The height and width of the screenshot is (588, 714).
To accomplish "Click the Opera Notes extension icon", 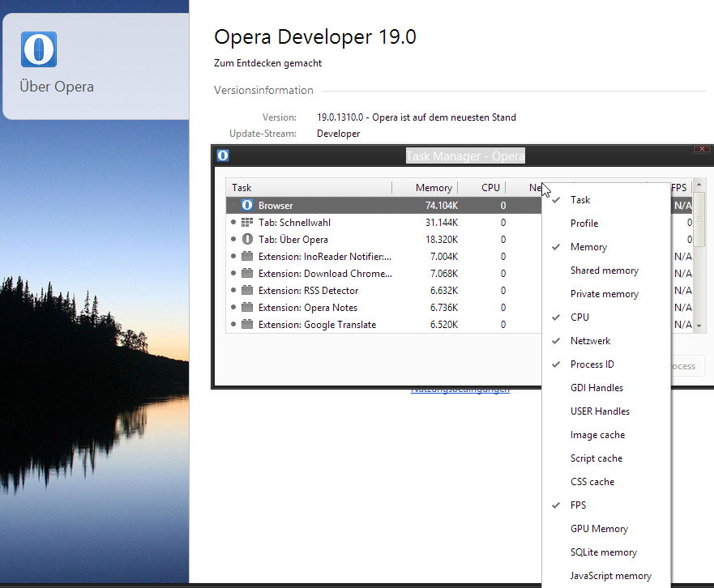I will 247,307.
